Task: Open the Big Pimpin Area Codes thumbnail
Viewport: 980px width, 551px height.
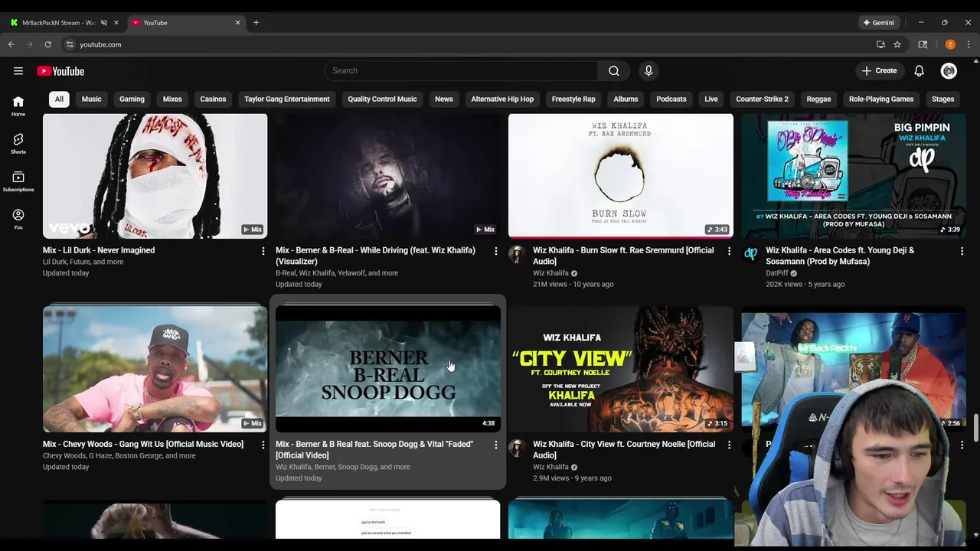Action: (x=854, y=175)
